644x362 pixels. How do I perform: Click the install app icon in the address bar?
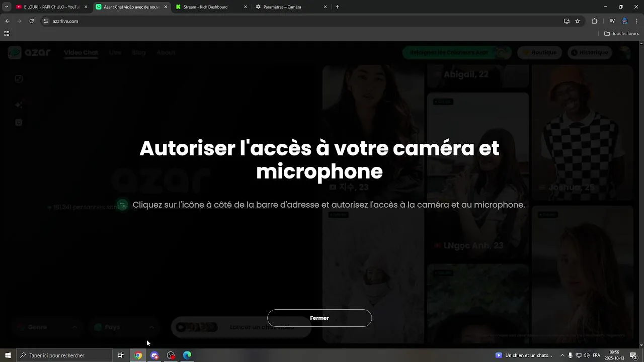pyautogui.click(x=567, y=21)
